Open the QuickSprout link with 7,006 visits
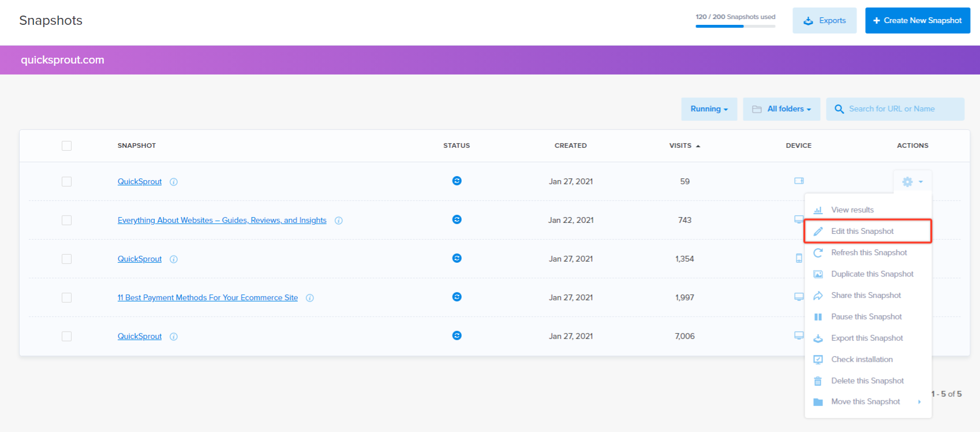Screen dimensions: 980x432 [140, 337]
